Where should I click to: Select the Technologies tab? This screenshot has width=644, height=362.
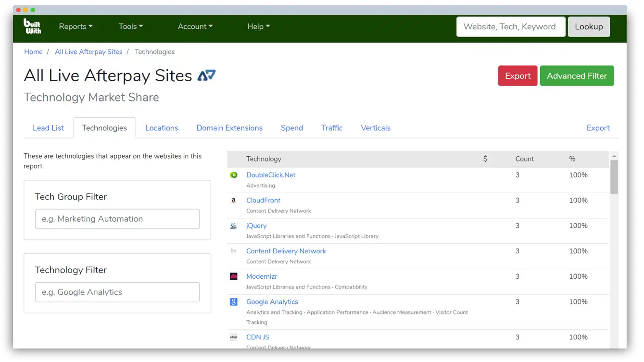coord(104,128)
